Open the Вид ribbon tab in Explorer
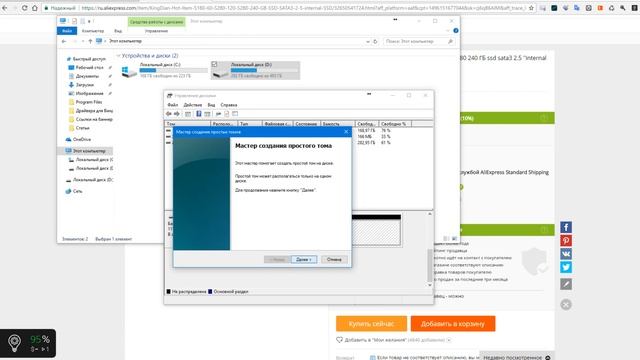 click(x=118, y=31)
